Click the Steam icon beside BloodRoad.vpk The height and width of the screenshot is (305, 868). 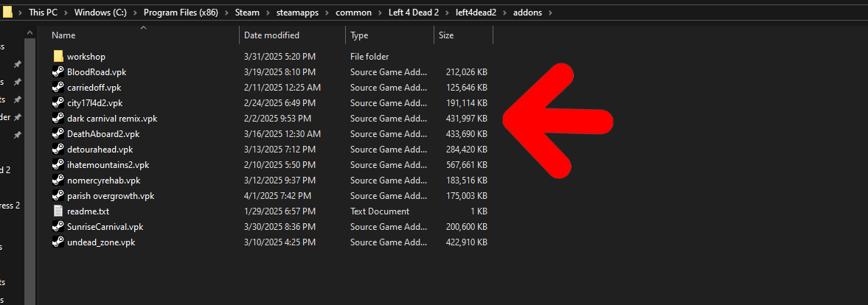(58, 72)
